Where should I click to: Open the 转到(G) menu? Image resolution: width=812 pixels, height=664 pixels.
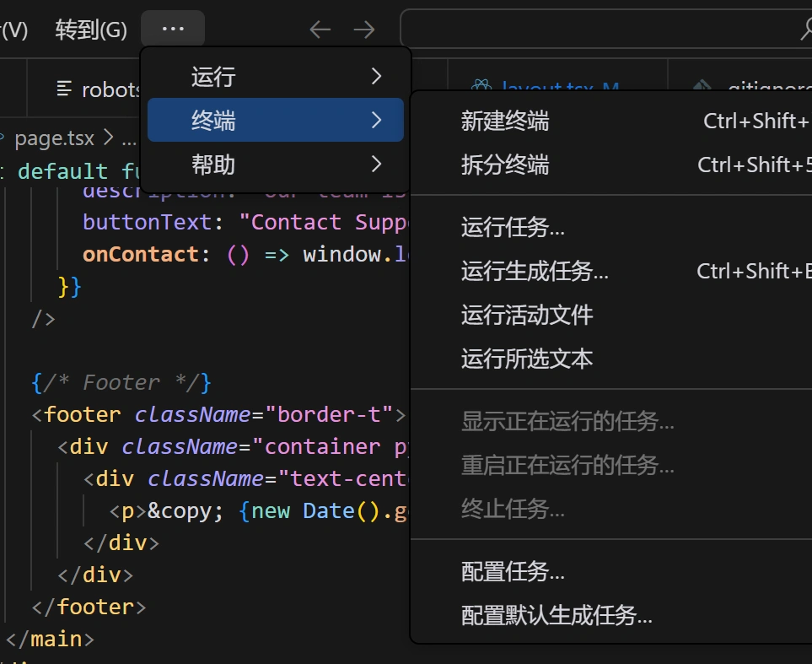(x=89, y=28)
